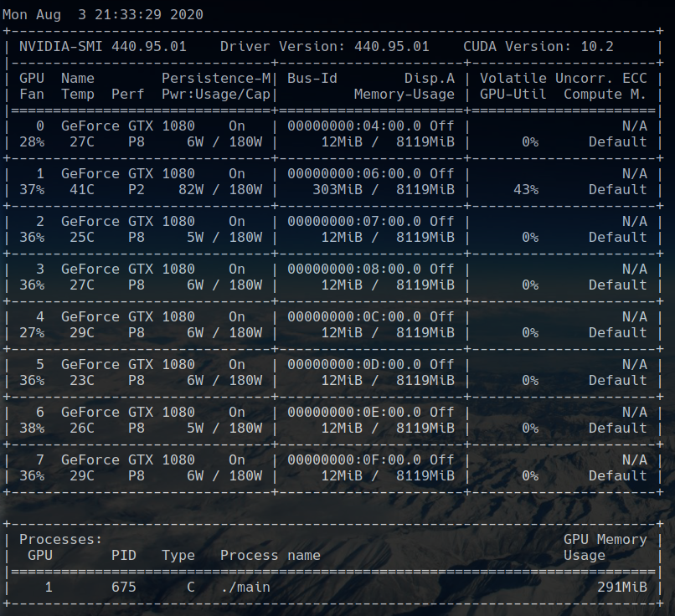Click bus ID 00000000:0C:00.0

(354, 317)
